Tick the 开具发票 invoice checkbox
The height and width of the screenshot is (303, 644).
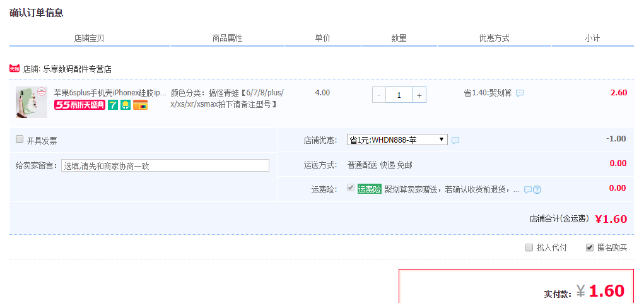click(x=20, y=139)
